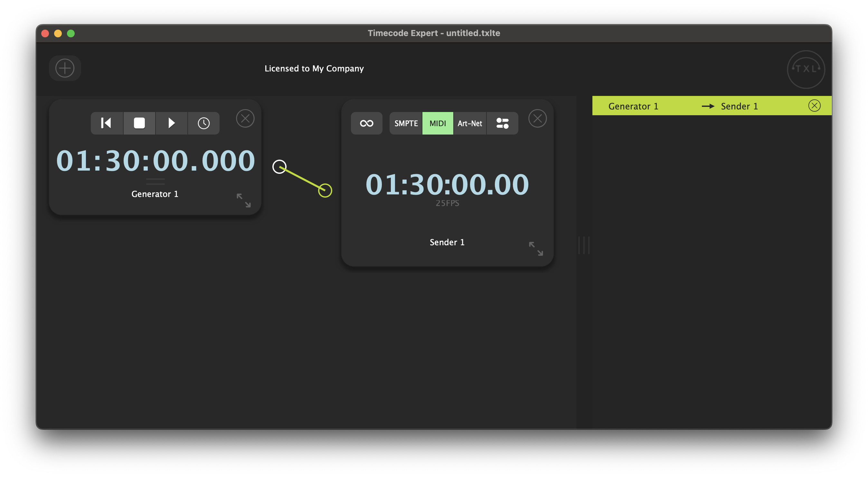Select Generator 1 to Sender 1 connection row

pyautogui.click(x=712, y=106)
